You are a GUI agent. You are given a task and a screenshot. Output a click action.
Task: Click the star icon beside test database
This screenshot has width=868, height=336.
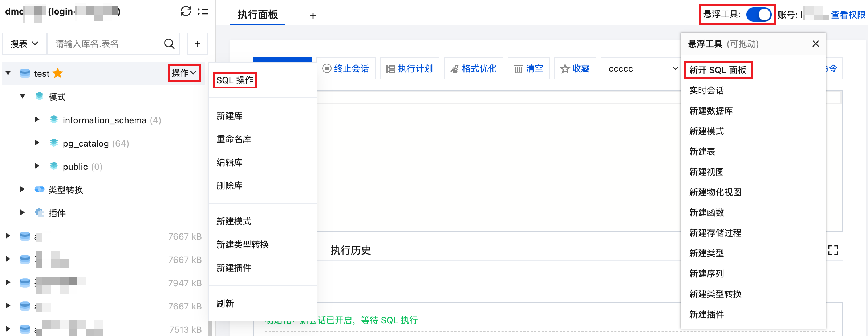[58, 73]
